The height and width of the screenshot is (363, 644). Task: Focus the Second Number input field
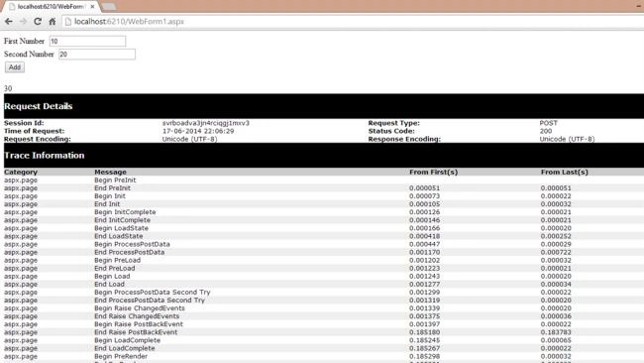[97, 55]
